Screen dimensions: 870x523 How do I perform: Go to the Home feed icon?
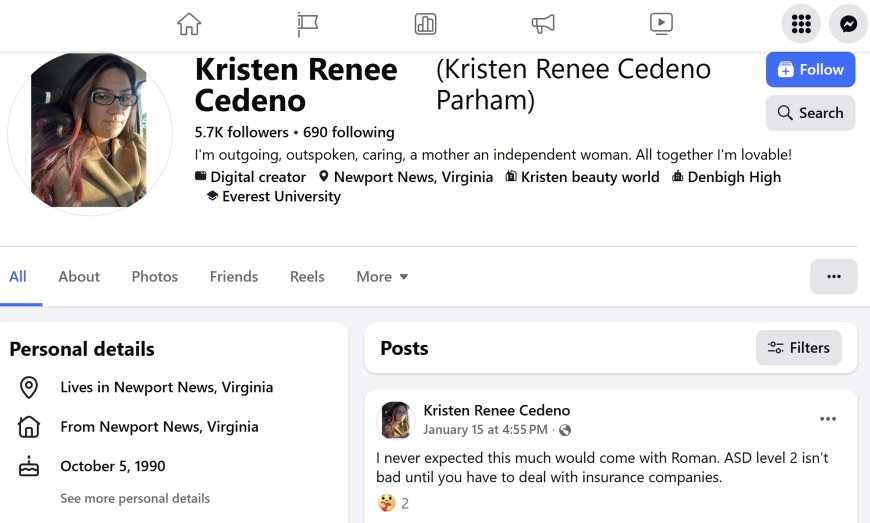click(189, 24)
